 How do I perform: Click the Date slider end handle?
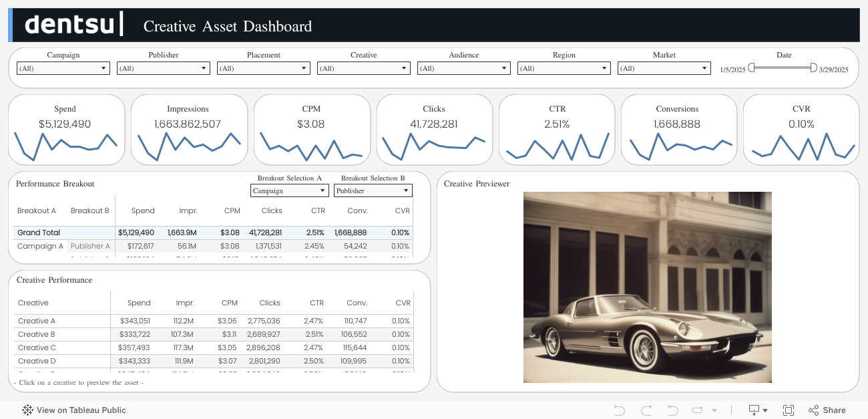(813, 67)
